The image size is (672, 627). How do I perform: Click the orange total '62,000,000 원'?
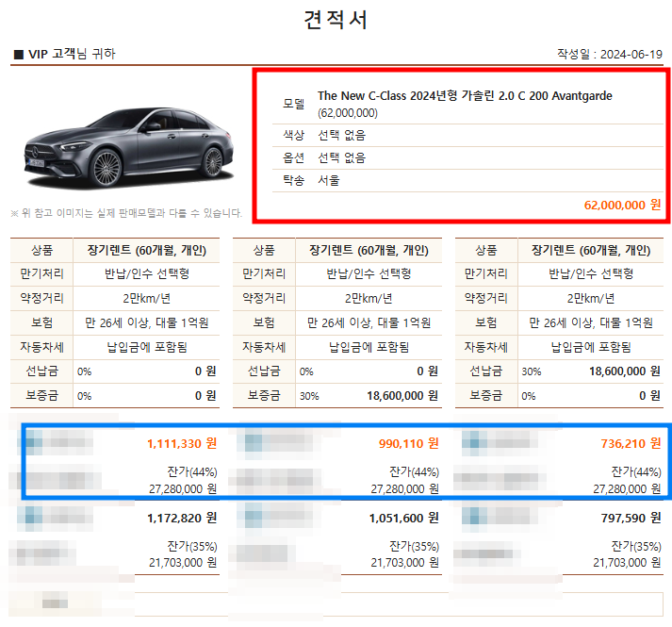coord(622,205)
